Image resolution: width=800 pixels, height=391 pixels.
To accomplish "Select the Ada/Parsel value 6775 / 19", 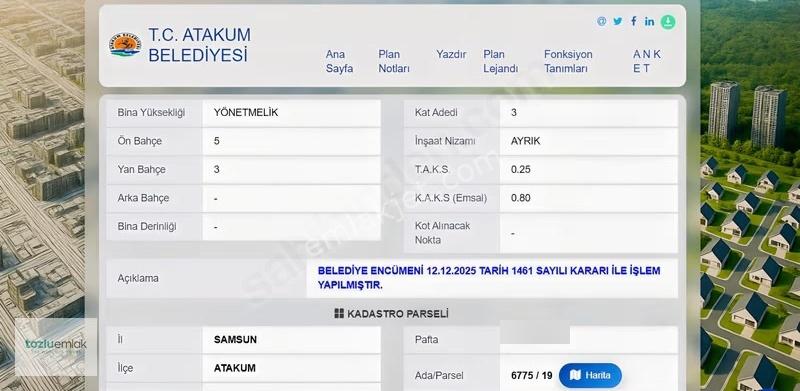I will [x=532, y=376].
